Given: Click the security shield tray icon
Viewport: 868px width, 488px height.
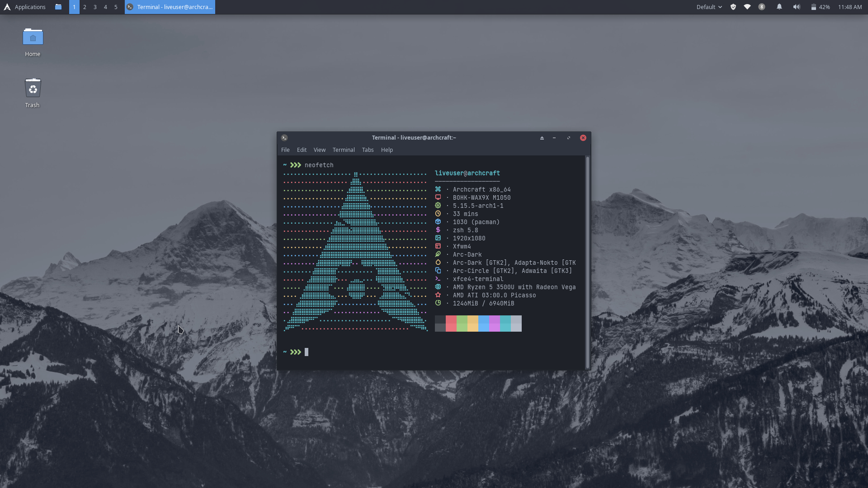Looking at the screenshot, I should point(733,7).
